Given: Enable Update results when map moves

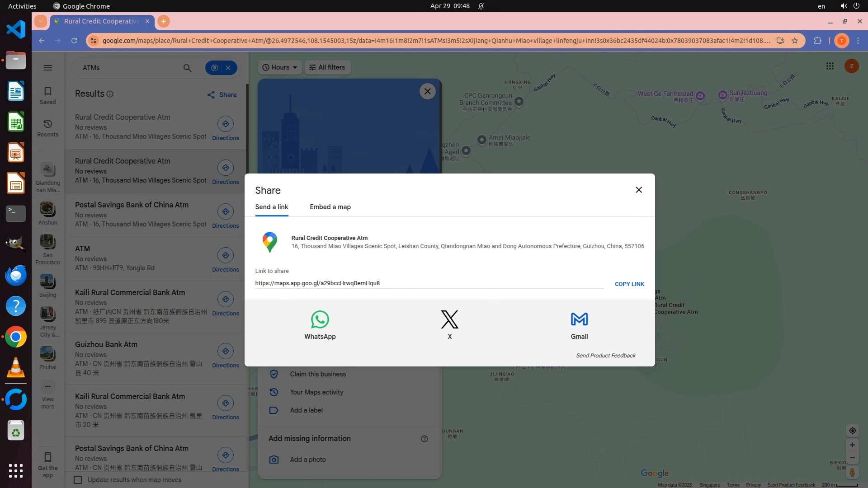Looking at the screenshot, I should pyautogui.click(x=78, y=480).
